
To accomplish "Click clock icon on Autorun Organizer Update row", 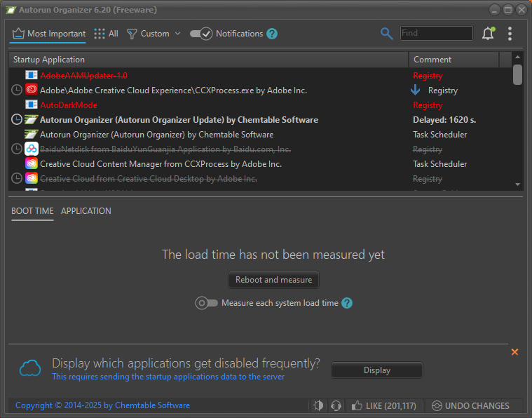I will (17, 119).
